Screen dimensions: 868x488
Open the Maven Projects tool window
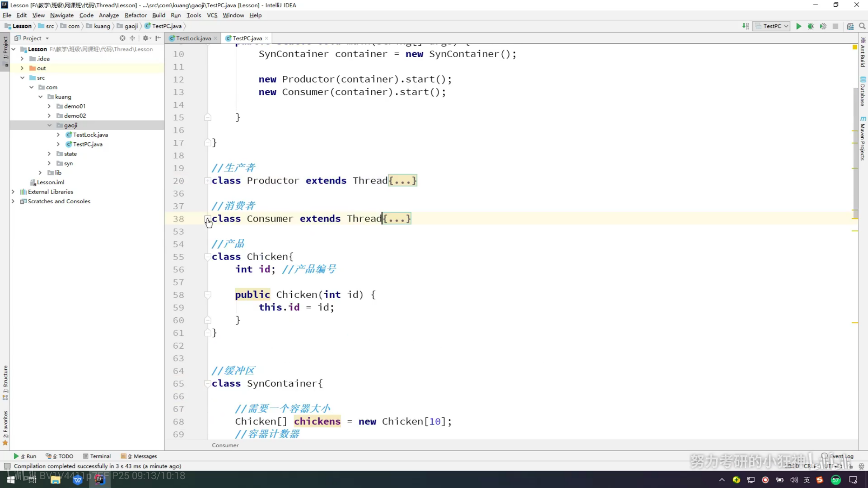(863, 139)
